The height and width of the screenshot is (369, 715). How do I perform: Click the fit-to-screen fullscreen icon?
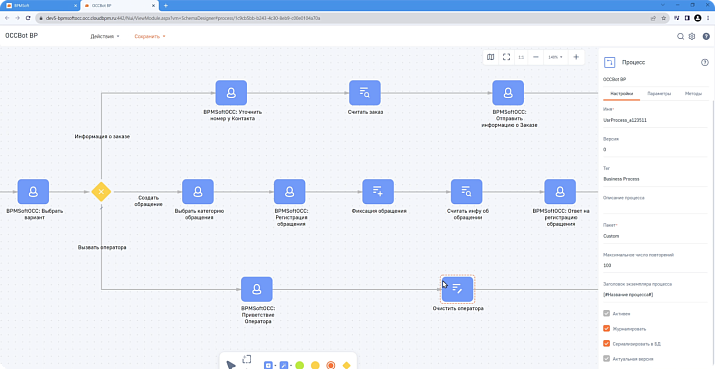coord(506,57)
